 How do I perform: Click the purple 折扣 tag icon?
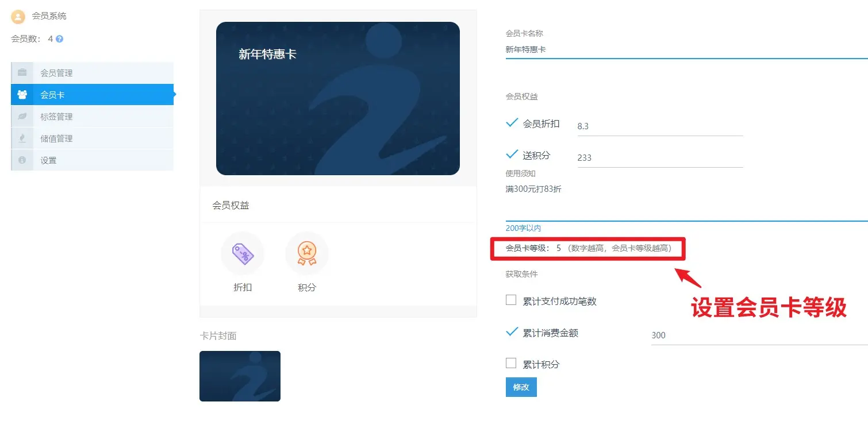[x=243, y=253]
